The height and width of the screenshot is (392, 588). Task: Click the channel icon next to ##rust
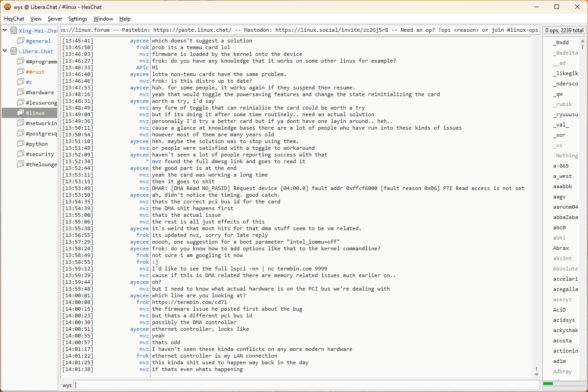click(x=21, y=72)
